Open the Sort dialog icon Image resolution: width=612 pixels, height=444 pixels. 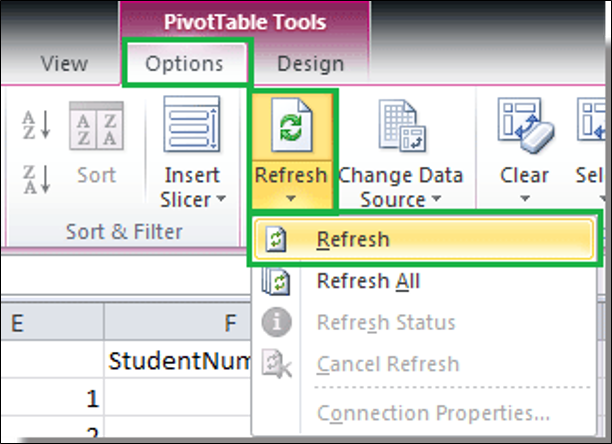click(x=96, y=126)
